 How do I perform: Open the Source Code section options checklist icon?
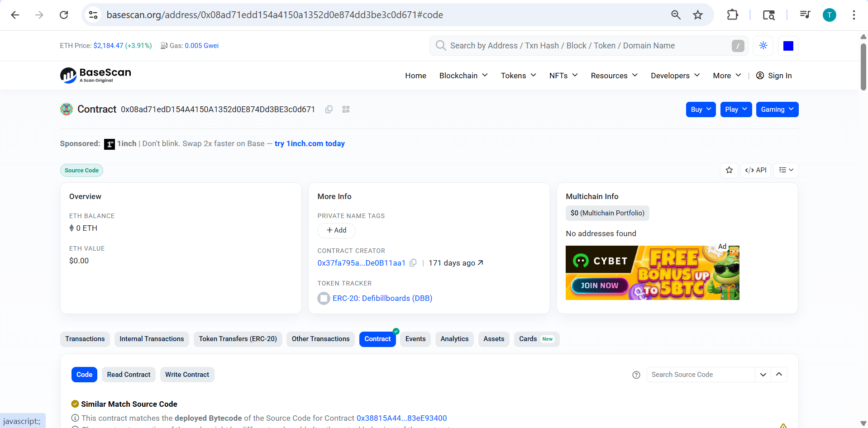(786, 170)
